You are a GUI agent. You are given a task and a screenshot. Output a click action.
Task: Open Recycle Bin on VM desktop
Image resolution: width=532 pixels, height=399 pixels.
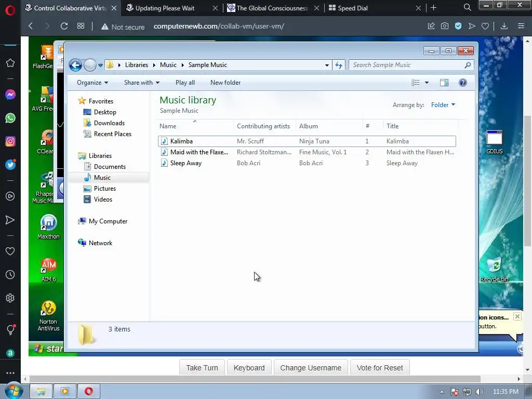[495, 270]
